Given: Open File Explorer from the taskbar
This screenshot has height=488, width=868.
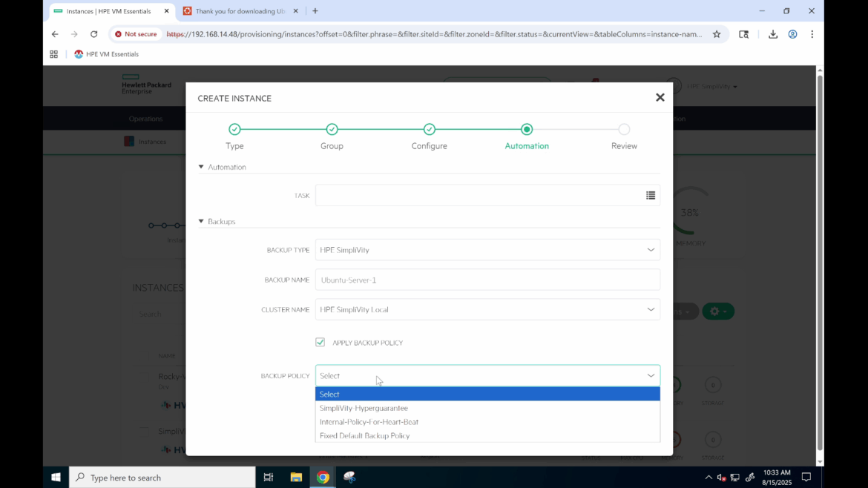Looking at the screenshot, I should (x=296, y=478).
